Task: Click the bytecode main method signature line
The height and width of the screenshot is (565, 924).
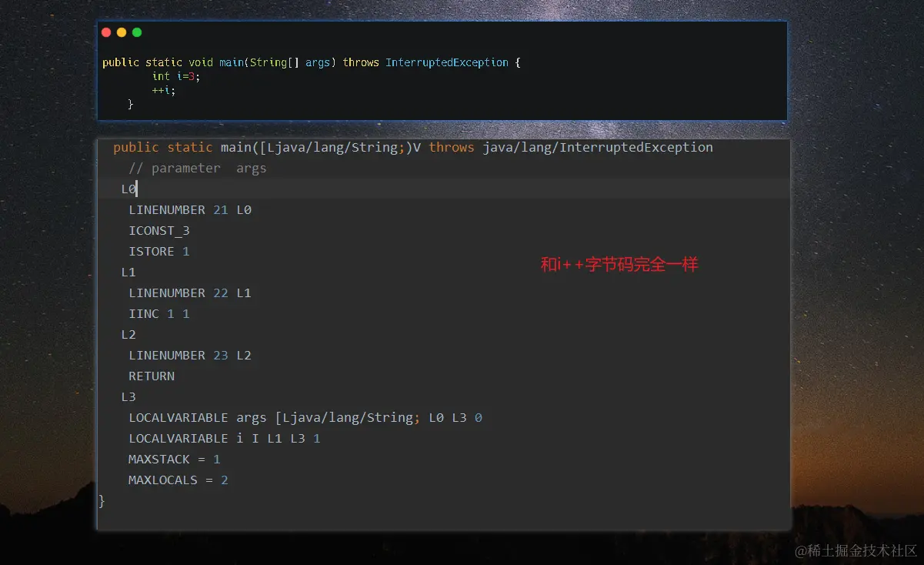Action: (413, 147)
